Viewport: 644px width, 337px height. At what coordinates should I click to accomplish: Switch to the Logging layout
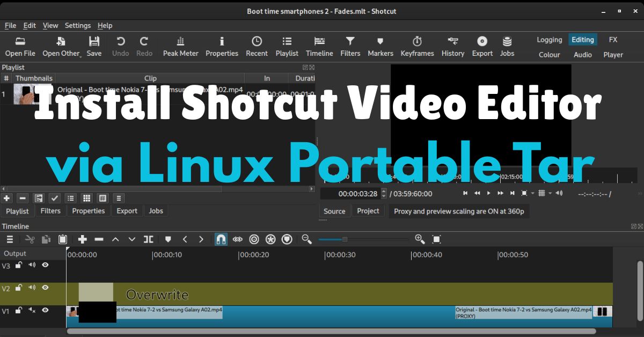tap(550, 40)
